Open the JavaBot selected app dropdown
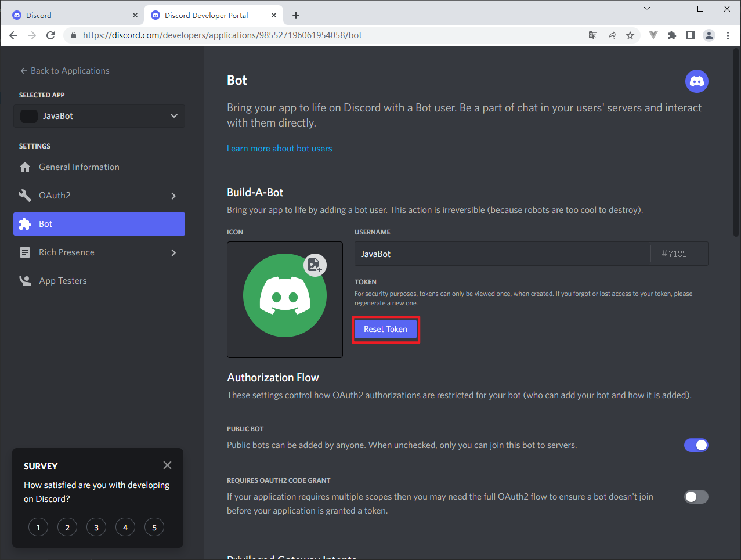Viewport: 741px width, 560px height. click(99, 116)
